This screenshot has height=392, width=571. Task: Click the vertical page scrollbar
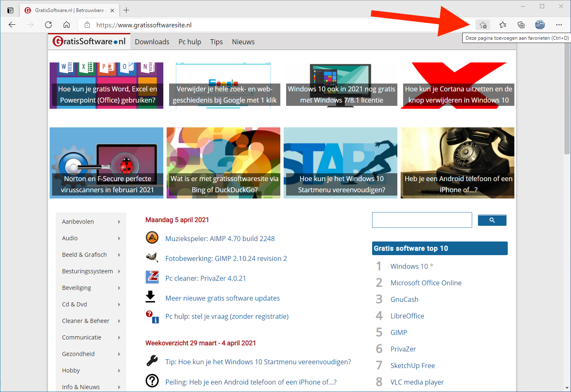[x=567, y=99]
